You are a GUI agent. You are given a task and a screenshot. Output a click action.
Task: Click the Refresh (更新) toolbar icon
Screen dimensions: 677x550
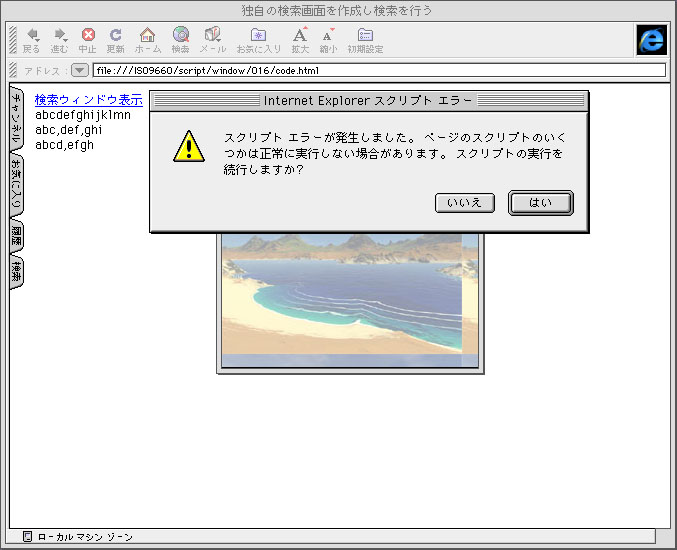(x=115, y=41)
